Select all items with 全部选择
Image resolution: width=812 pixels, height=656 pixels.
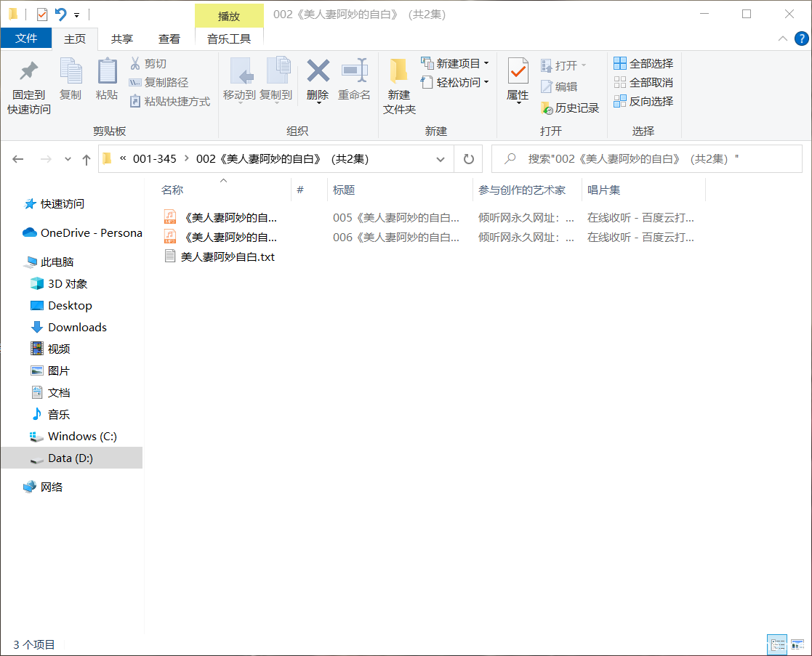pyautogui.click(x=643, y=62)
